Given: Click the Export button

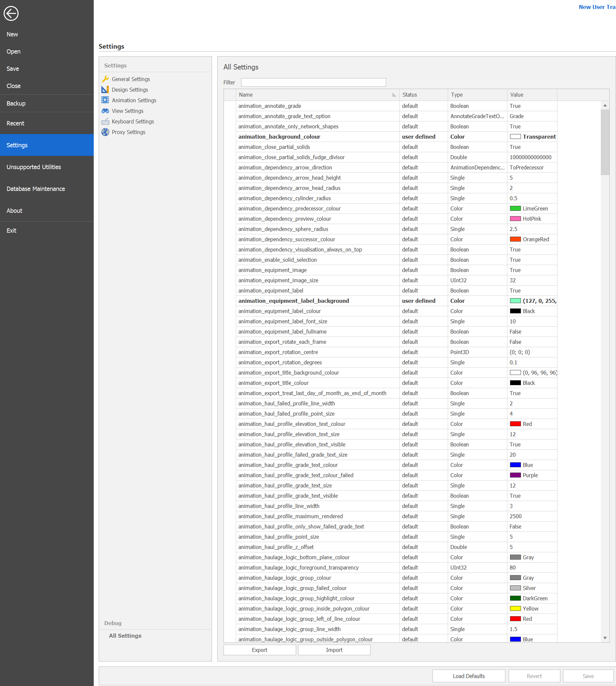Looking at the screenshot, I should (259, 650).
